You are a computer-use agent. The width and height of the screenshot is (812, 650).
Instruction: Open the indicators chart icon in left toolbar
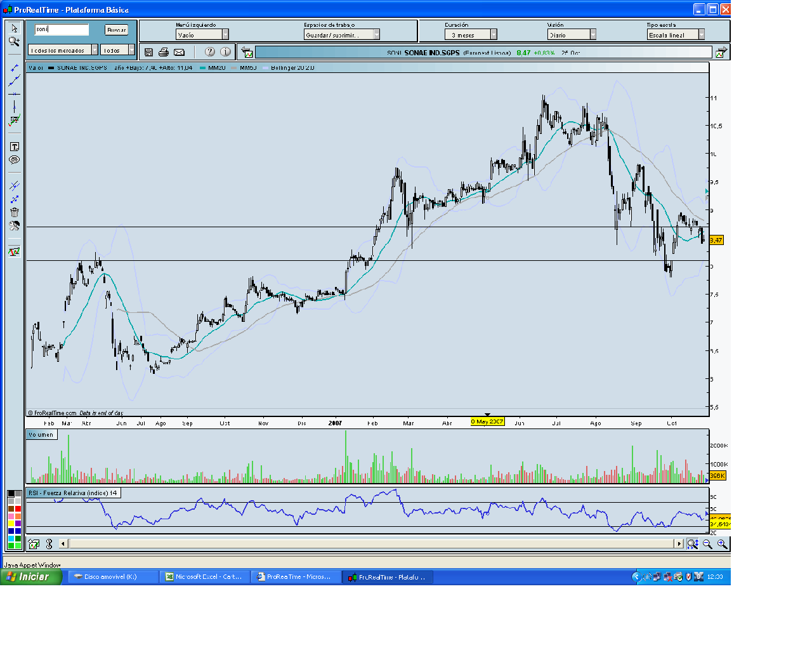pyautogui.click(x=14, y=252)
